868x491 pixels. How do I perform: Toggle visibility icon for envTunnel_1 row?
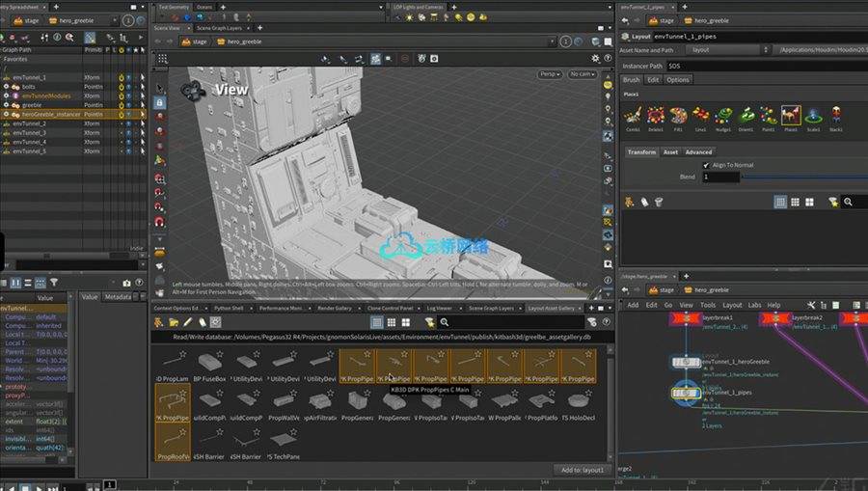pyautogui.click(x=129, y=77)
